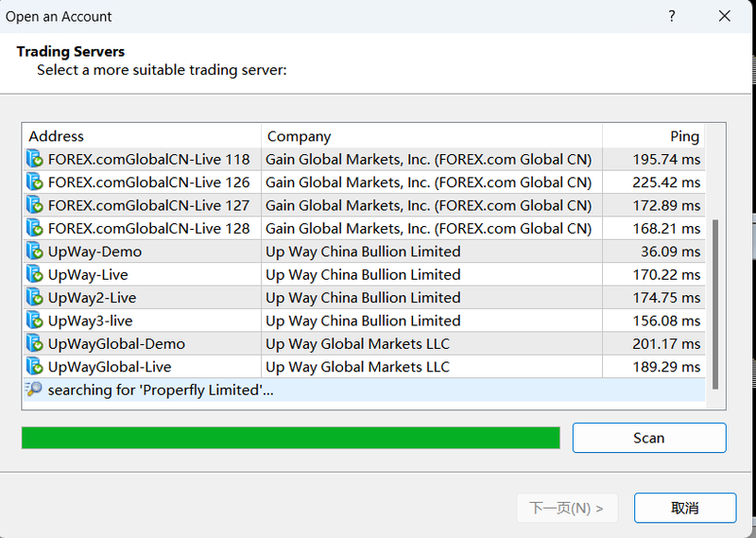Close the Open an Account dialog
Viewport: 756px width, 538px height.
[724, 16]
